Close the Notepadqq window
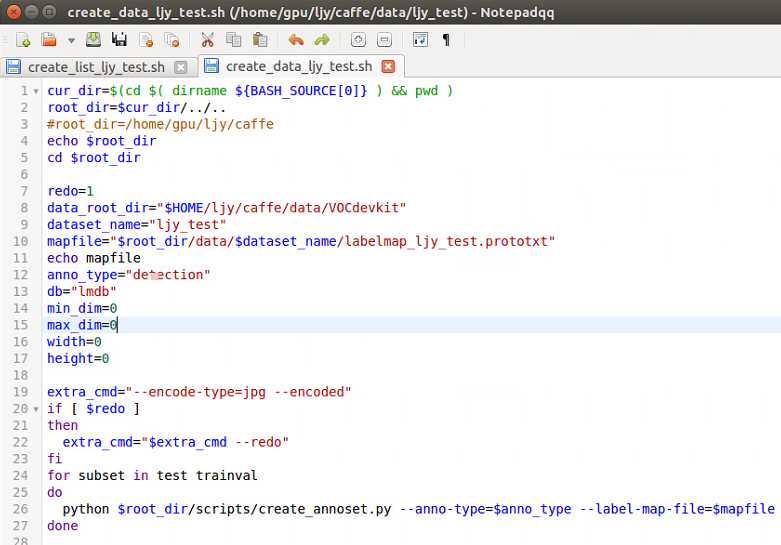781x545 pixels. [14, 11]
